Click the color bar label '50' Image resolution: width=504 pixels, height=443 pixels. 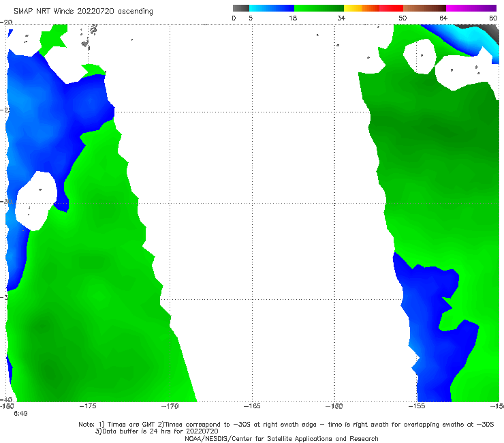tap(403, 18)
